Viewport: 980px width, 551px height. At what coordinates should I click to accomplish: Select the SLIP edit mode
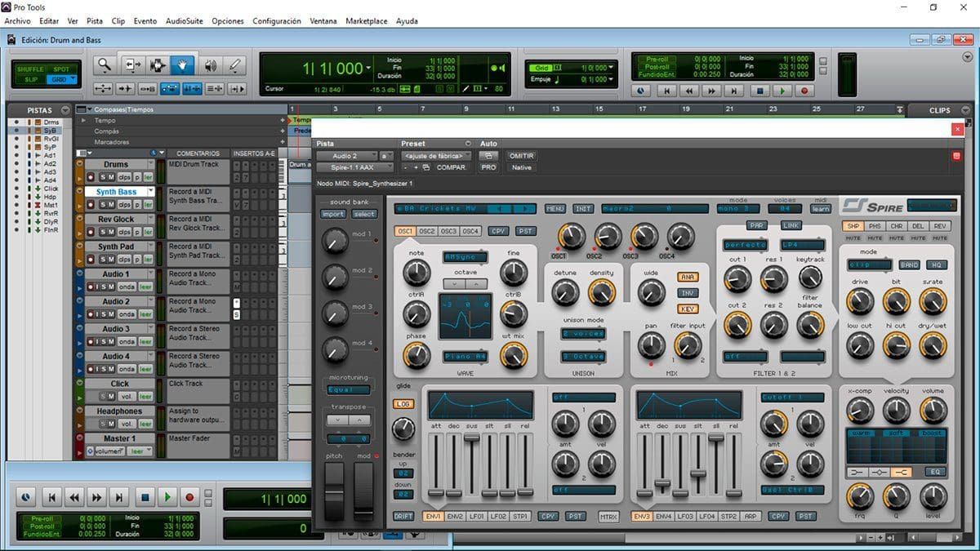(x=30, y=79)
